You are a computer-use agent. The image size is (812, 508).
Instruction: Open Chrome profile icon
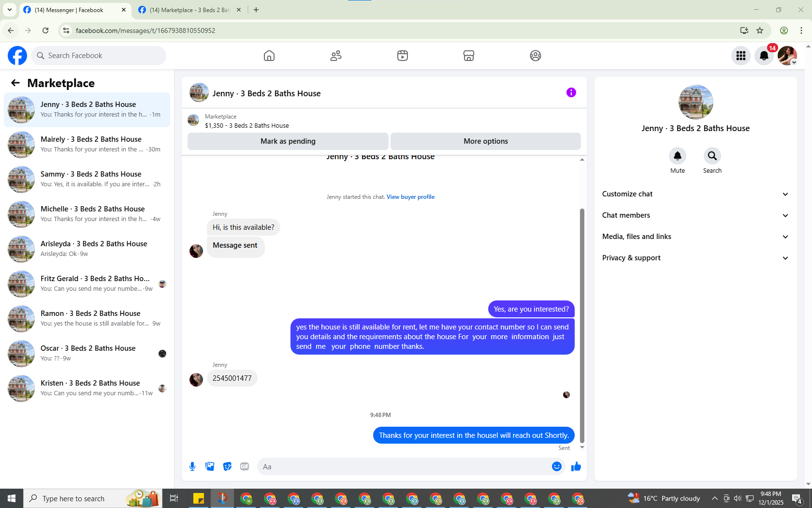(784, 30)
